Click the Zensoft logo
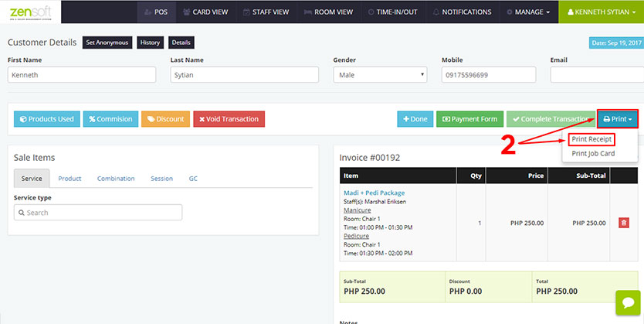644x324 pixels. click(30, 12)
